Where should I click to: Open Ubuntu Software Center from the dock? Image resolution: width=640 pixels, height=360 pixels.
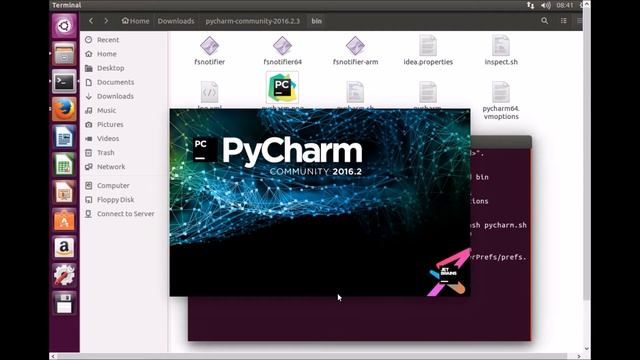coord(64,220)
